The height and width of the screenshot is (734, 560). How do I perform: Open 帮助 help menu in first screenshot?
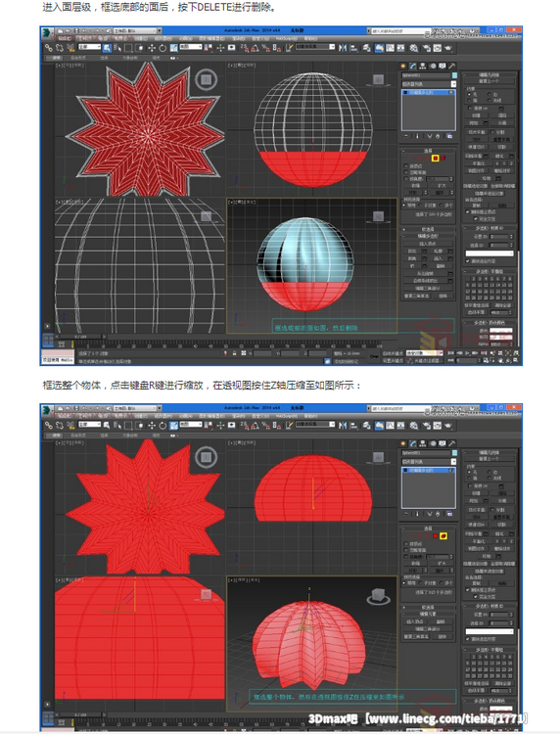click(x=310, y=38)
